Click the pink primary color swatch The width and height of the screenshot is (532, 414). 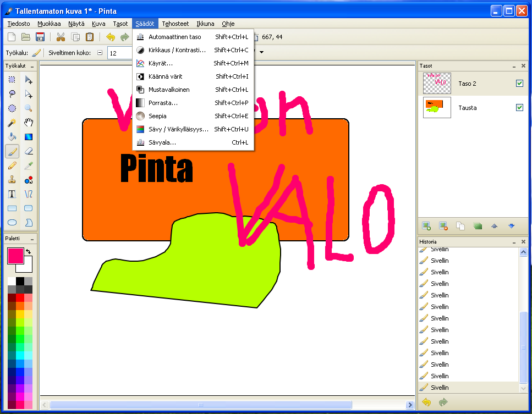[x=15, y=256]
